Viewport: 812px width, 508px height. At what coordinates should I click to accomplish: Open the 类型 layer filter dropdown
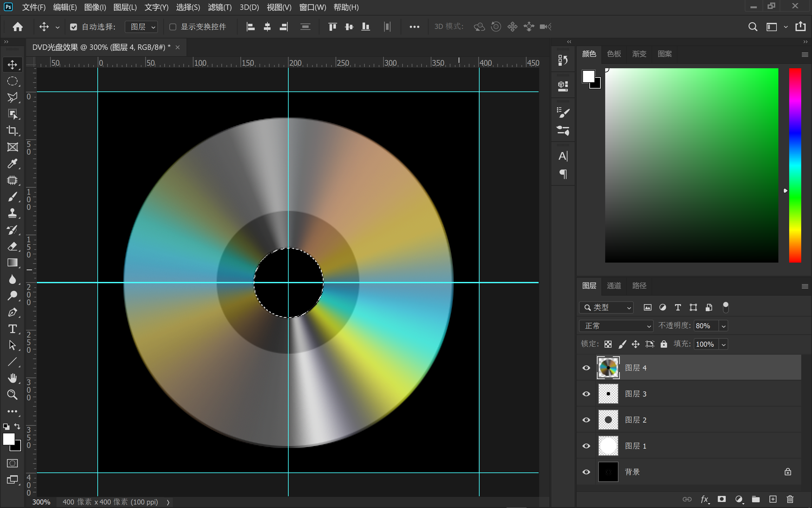(606, 307)
